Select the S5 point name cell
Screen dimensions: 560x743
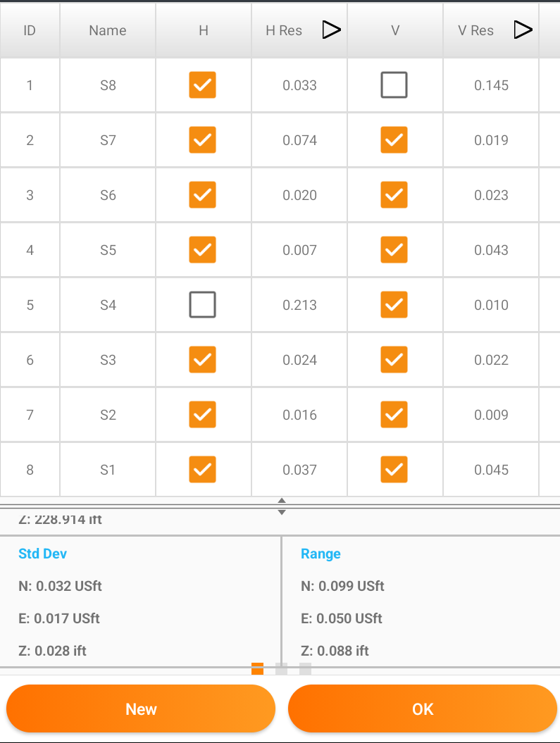(108, 250)
